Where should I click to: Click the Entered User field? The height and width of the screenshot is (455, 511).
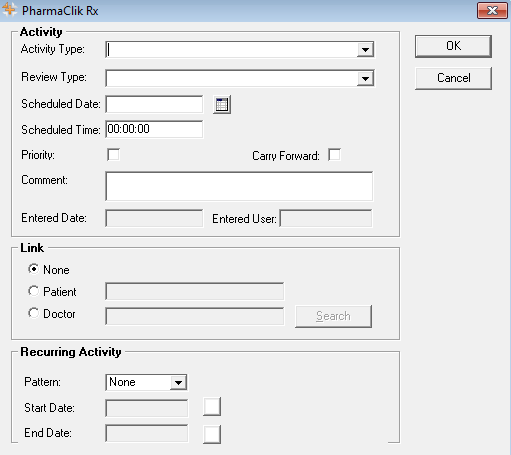326,218
